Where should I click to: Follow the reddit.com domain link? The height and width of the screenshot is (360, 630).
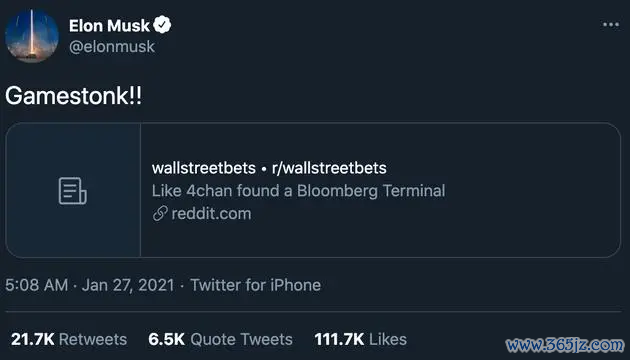tap(211, 214)
